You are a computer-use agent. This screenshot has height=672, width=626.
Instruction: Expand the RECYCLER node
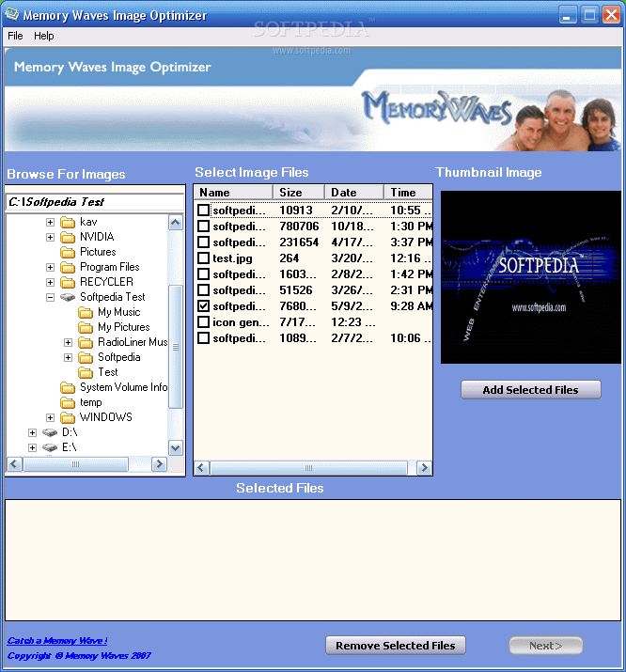pos(50,282)
